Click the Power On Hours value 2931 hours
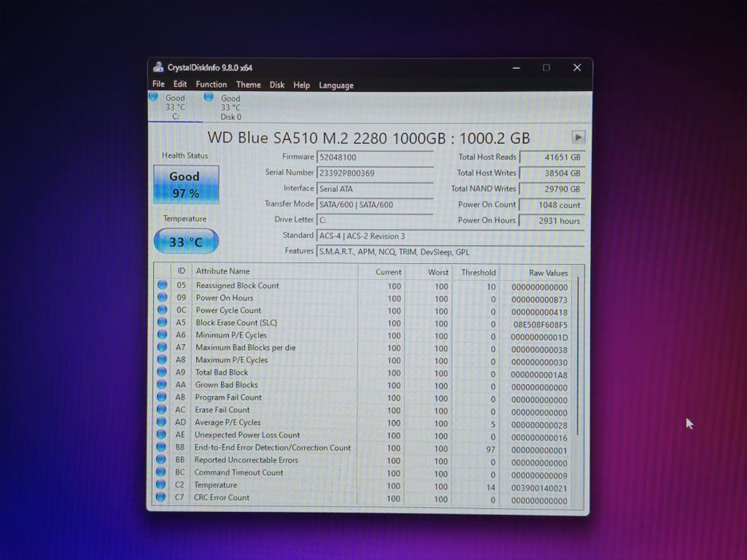This screenshot has height=560, width=747. [552, 221]
